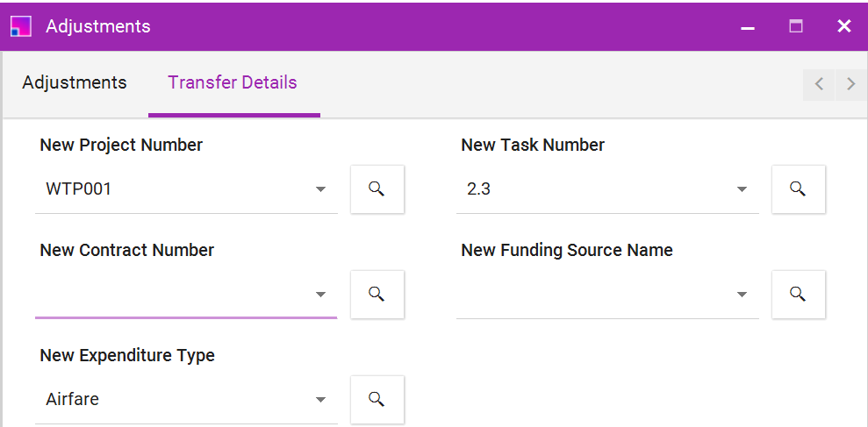Click the Adjustments app logo icon
The width and height of the screenshot is (868, 427).
21,26
